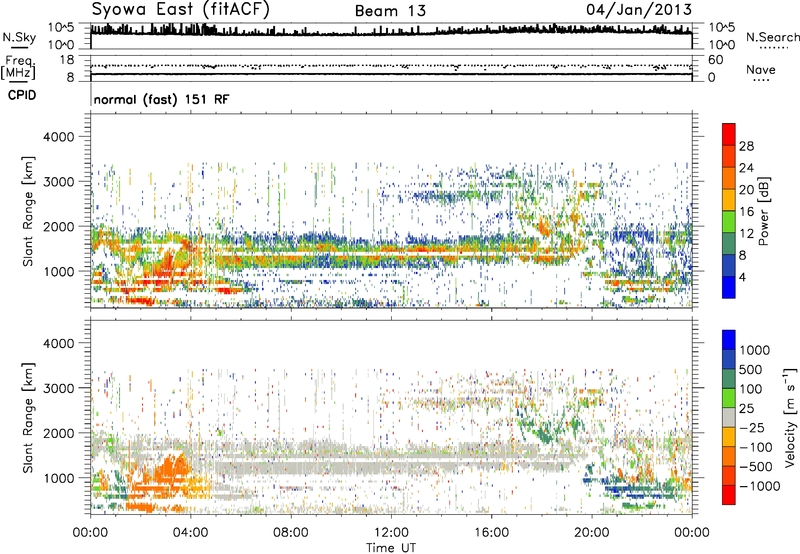Click the gray segment of velocity colorbar
Screen dimensions: 800x554
coord(729,418)
